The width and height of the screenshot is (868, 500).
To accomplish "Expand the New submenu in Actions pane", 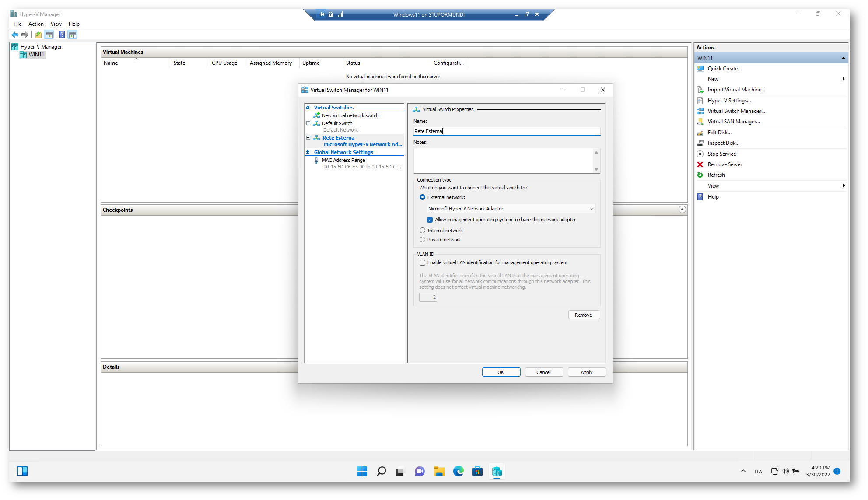I will point(843,79).
